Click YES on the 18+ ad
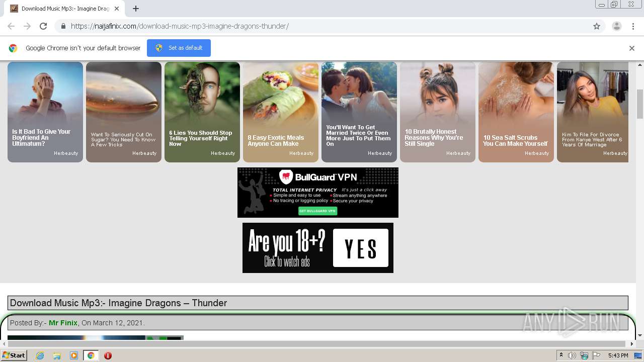 (x=361, y=248)
